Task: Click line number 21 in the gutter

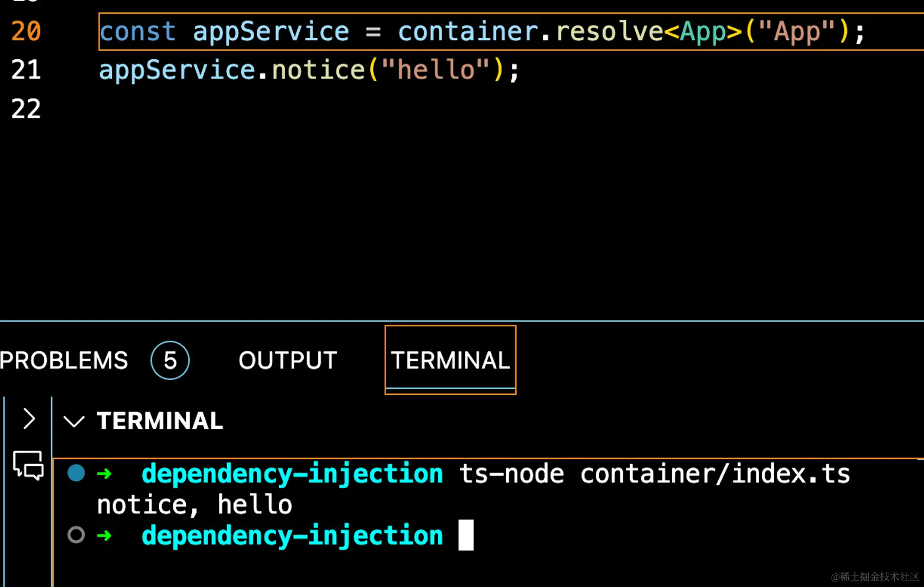Action: 26,70
